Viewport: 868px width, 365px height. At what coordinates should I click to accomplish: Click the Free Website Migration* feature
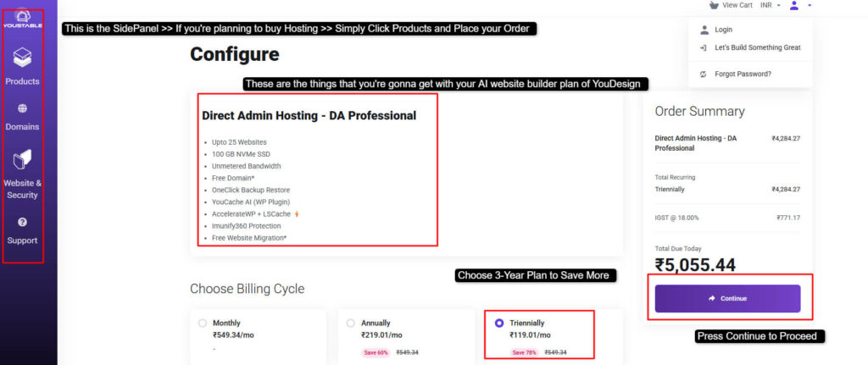(249, 238)
